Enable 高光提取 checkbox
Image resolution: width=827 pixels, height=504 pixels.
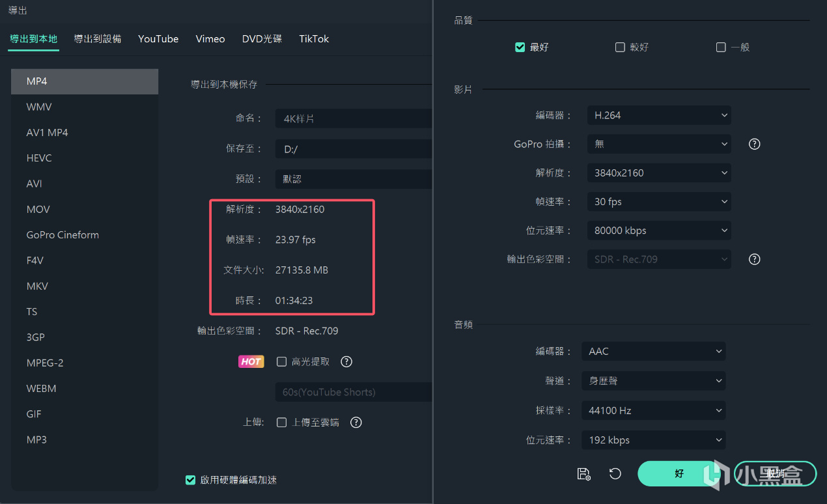click(x=282, y=361)
